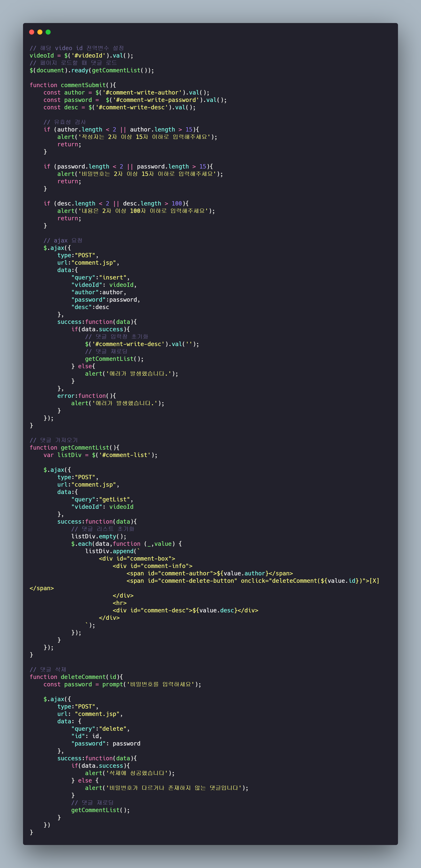Click the deleteComment function name definition
421x868 pixels.
coord(83,677)
